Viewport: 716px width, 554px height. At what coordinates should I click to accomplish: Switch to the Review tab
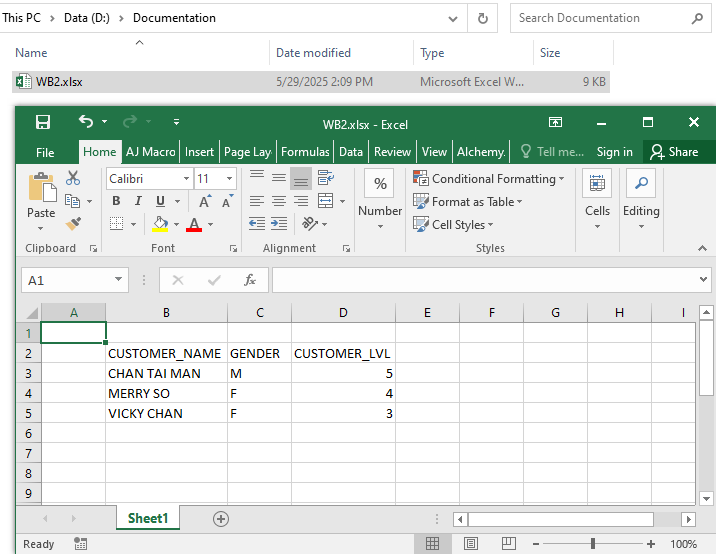pyautogui.click(x=392, y=152)
